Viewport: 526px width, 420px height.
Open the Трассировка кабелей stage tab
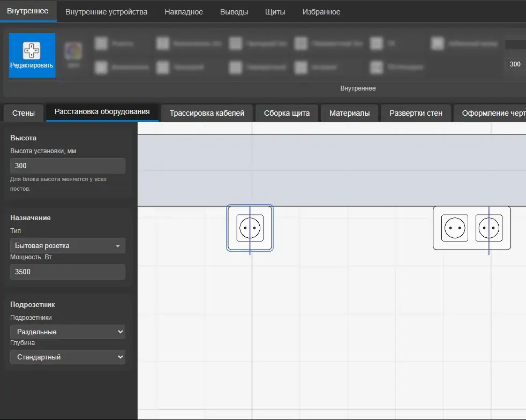(207, 113)
